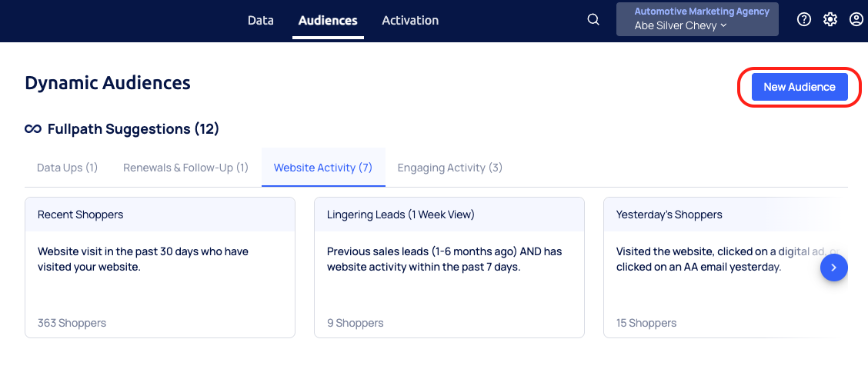Click the 363 Shoppers count
Viewport: 868px width, 369px height.
tap(72, 323)
